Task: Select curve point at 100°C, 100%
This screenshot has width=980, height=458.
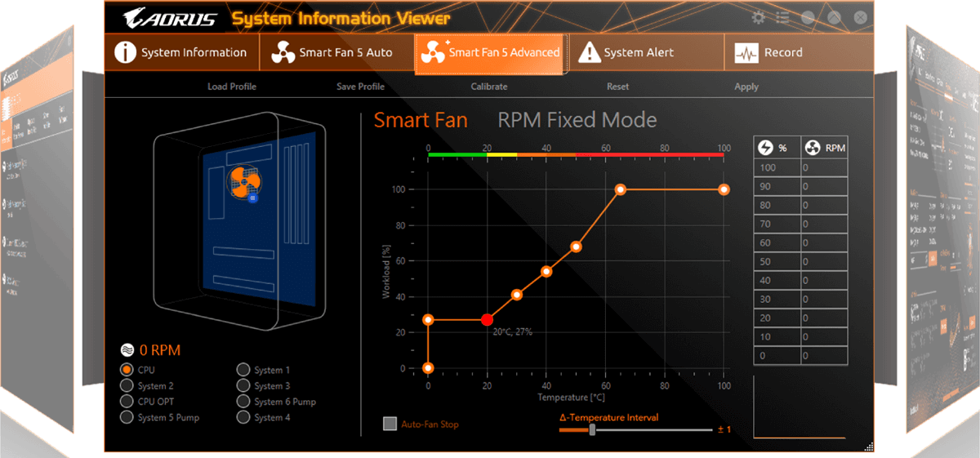Action: pos(724,189)
